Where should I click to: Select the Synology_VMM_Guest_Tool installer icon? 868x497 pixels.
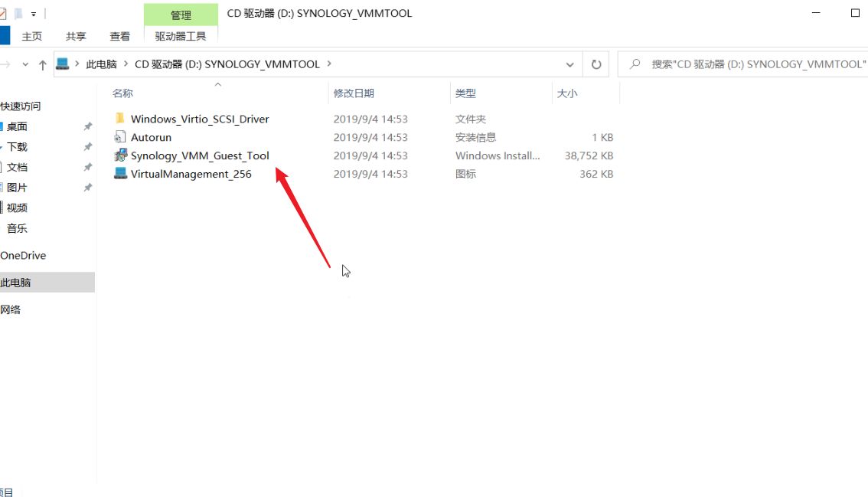click(120, 155)
